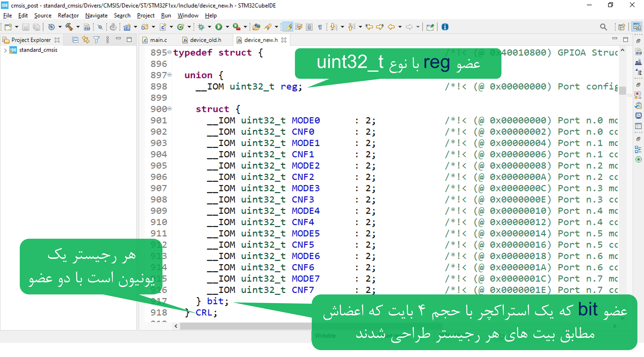Click the blue information icon
Viewport: 644px width, 357px height.
pyautogui.click(x=445, y=27)
